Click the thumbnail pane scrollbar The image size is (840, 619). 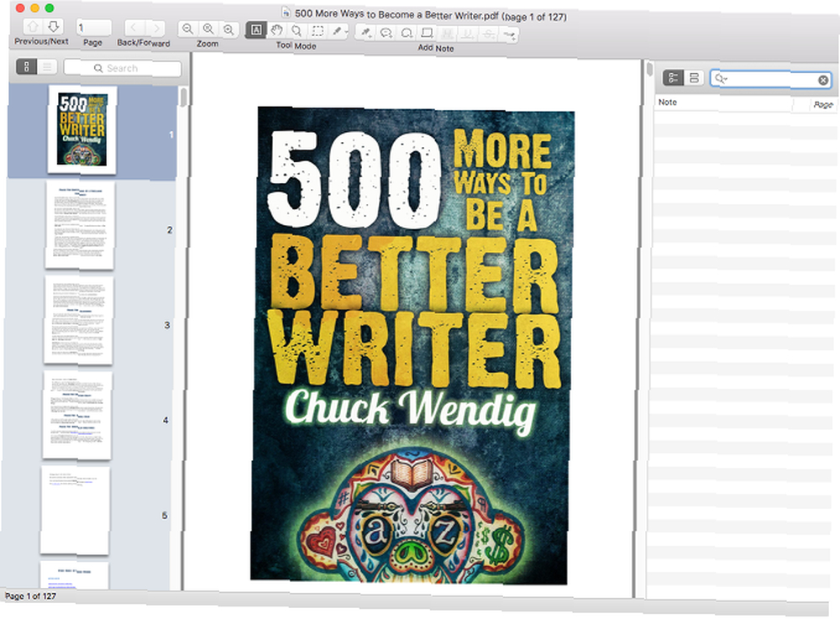tap(183, 97)
